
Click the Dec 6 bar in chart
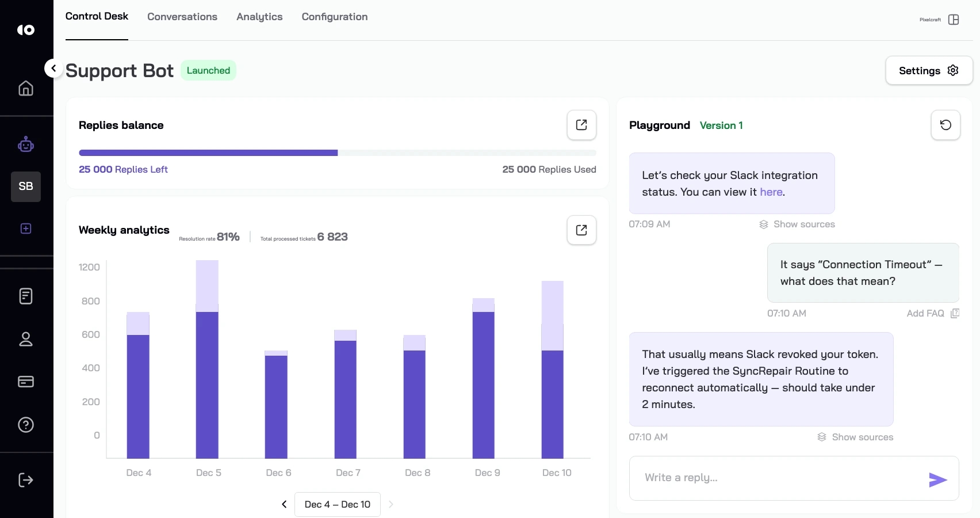pos(276,405)
